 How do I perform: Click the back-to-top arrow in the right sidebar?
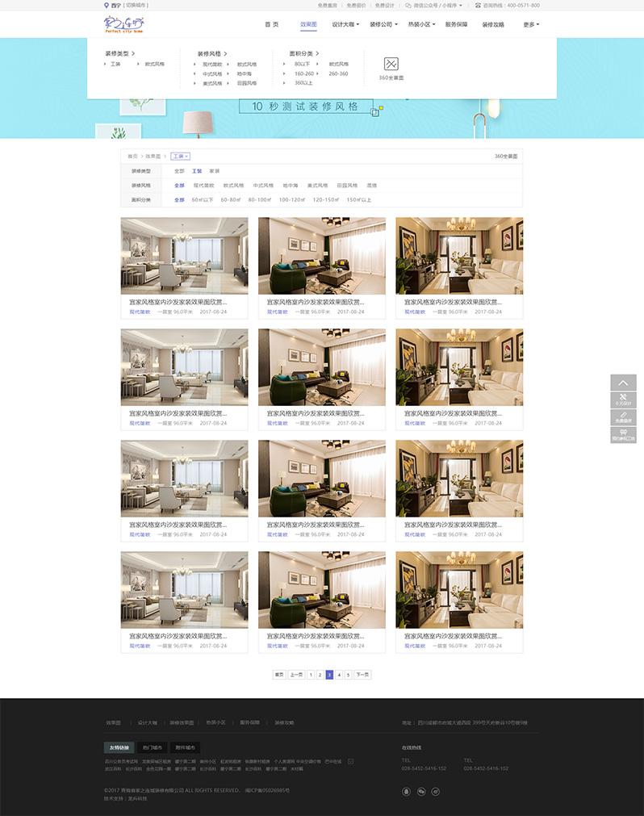click(623, 382)
